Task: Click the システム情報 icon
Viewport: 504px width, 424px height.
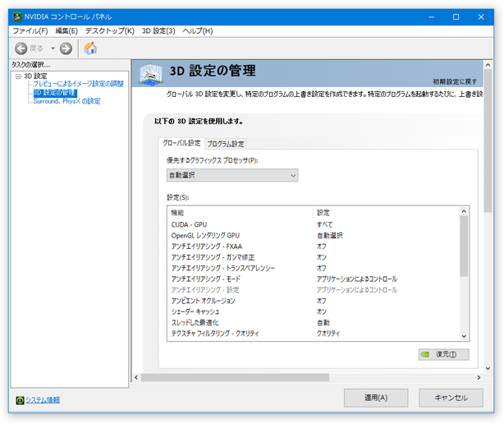Action: pyautogui.click(x=20, y=400)
